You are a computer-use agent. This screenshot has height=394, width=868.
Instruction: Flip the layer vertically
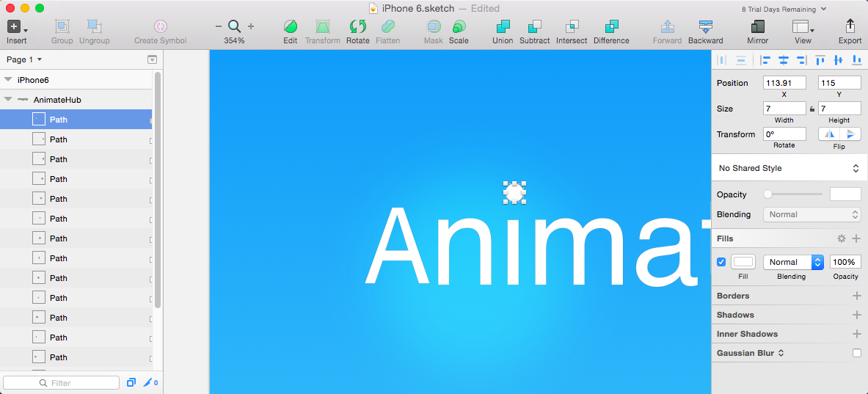pos(851,134)
